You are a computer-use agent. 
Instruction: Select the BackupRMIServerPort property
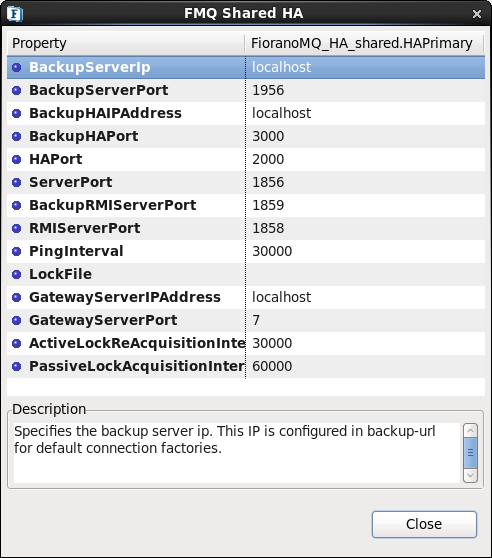112,205
